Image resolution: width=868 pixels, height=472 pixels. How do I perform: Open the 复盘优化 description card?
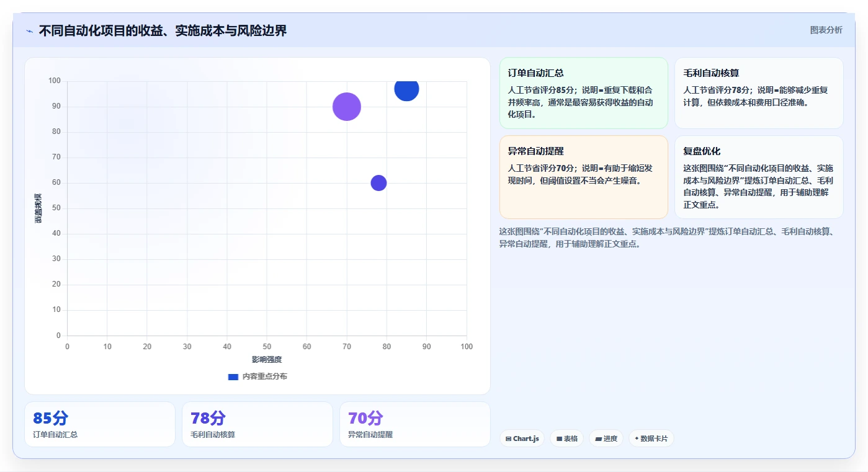[759, 177]
